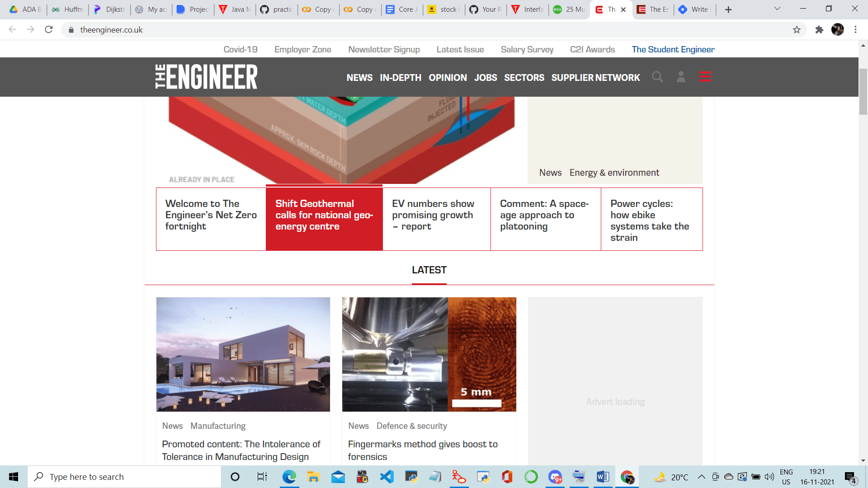Click the Windows search box

(x=124, y=477)
